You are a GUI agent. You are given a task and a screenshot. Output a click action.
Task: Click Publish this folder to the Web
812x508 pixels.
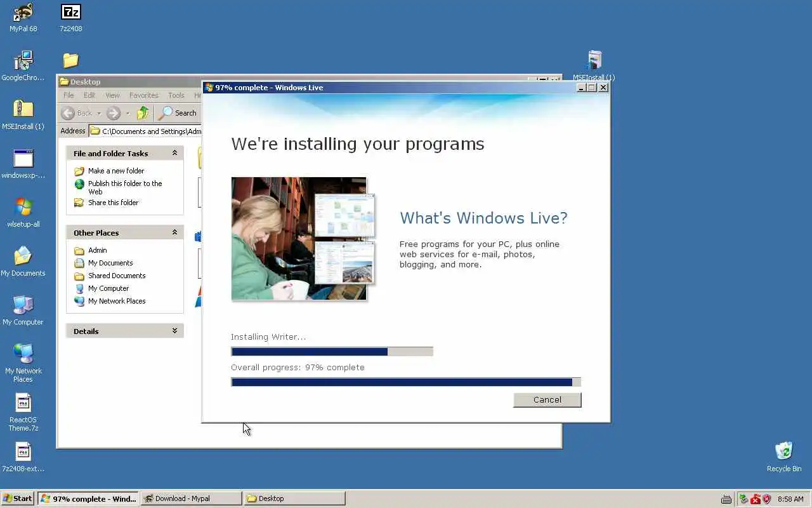(118, 187)
